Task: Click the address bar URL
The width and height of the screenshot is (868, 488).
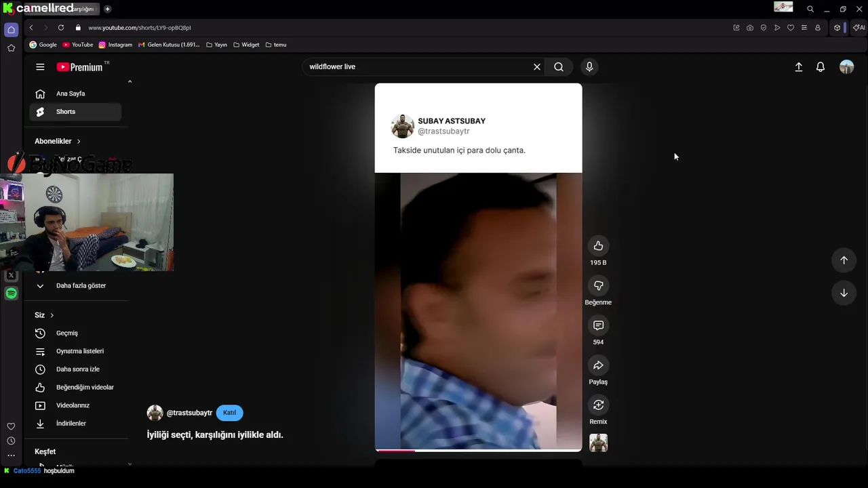Action: (x=140, y=28)
